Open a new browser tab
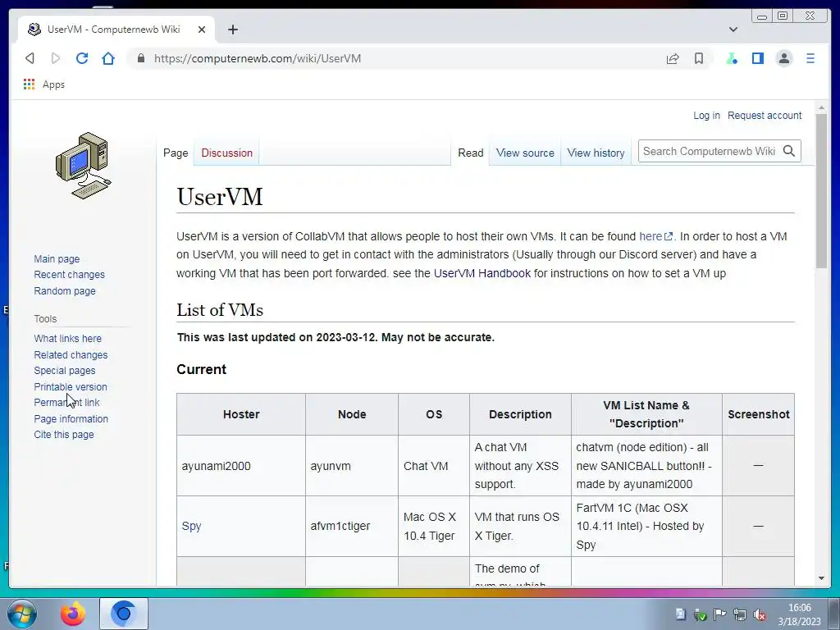The width and height of the screenshot is (840, 630). coord(232,30)
